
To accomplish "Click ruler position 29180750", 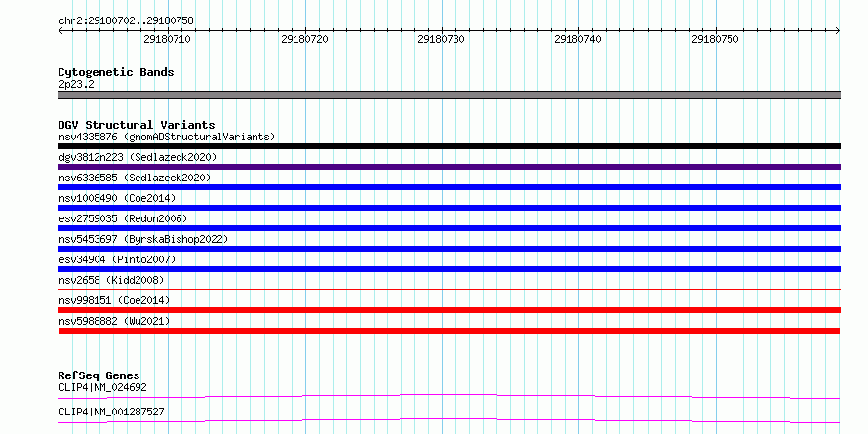I will (715, 39).
